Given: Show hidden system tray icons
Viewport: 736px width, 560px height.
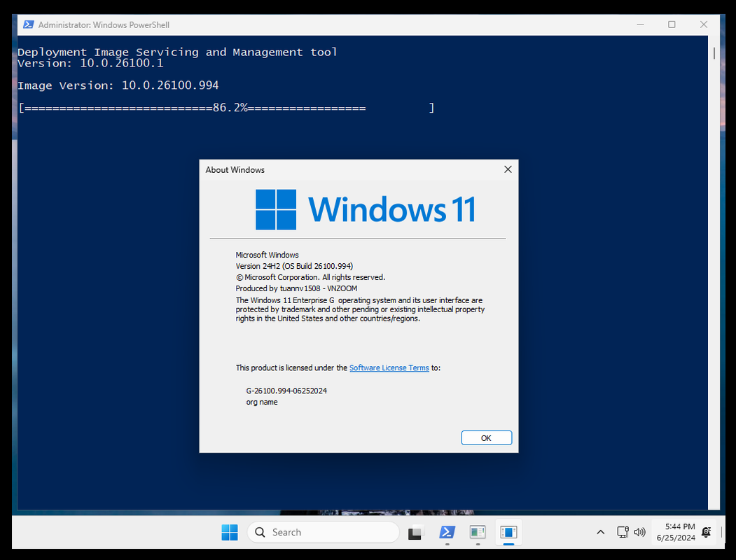Looking at the screenshot, I should click(x=600, y=532).
